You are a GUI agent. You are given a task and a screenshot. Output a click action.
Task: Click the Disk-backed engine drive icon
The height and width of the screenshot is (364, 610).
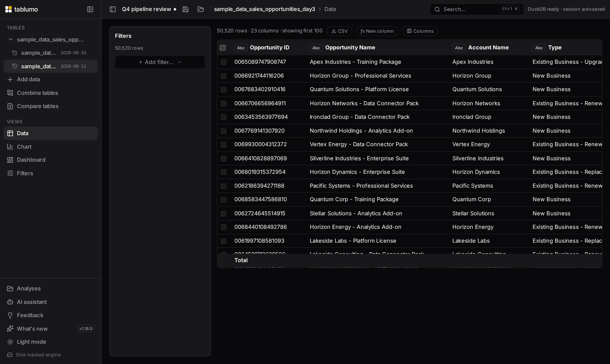(10, 355)
